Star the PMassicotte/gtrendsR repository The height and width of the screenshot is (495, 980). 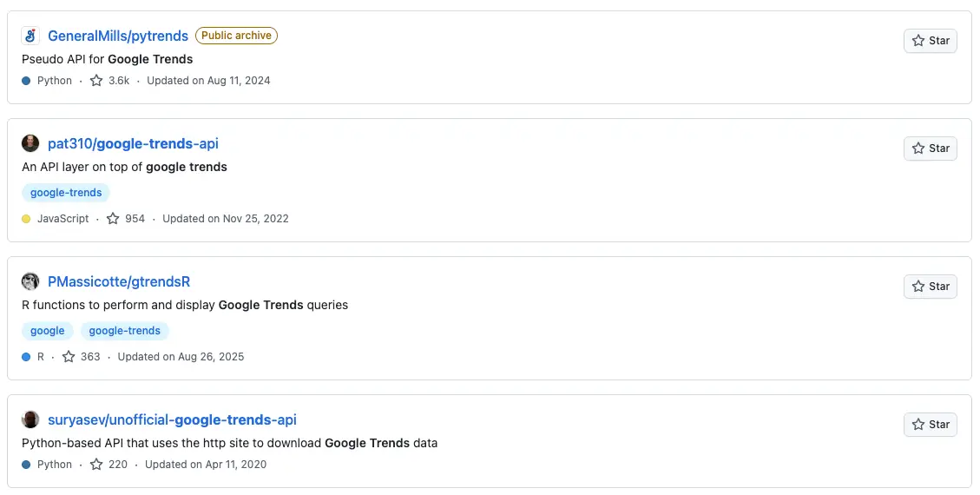click(930, 287)
